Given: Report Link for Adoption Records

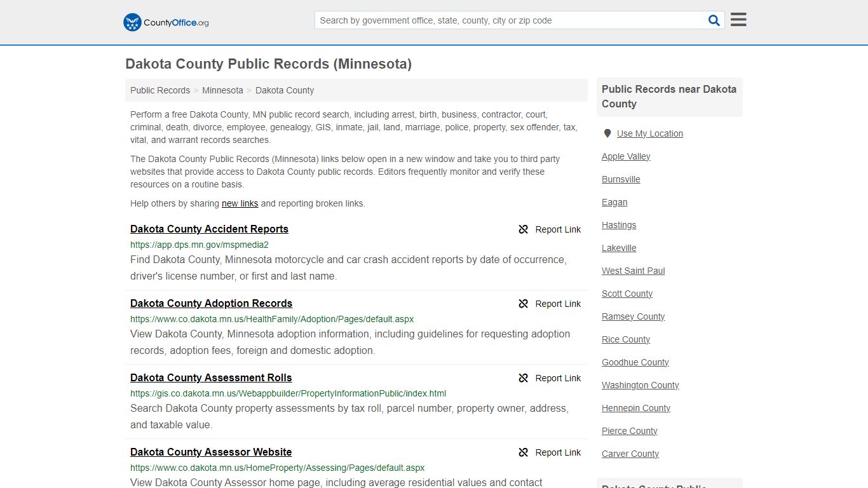Looking at the screenshot, I should [558, 304].
